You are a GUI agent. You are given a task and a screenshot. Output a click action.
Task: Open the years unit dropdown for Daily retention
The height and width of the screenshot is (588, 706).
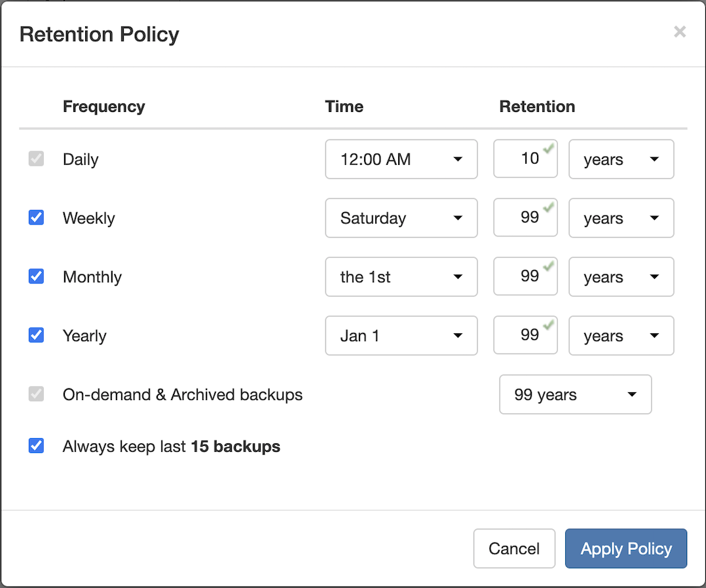pos(621,159)
